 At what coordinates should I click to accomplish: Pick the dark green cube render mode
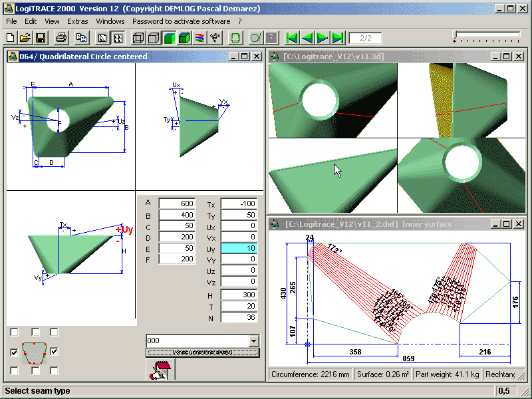click(x=184, y=38)
